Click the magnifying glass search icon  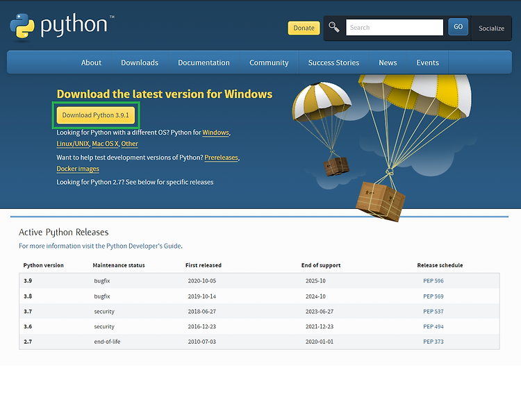click(334, 27)
